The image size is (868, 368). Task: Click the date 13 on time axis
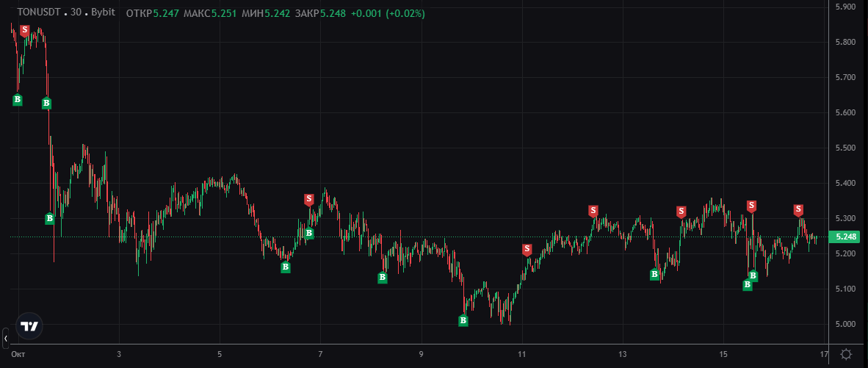[623, 354]
